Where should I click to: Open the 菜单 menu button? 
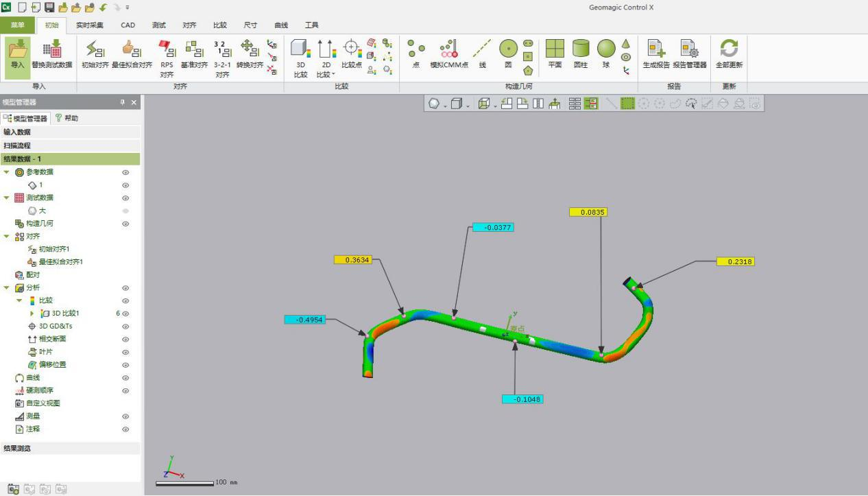click(x=17, y=25)
